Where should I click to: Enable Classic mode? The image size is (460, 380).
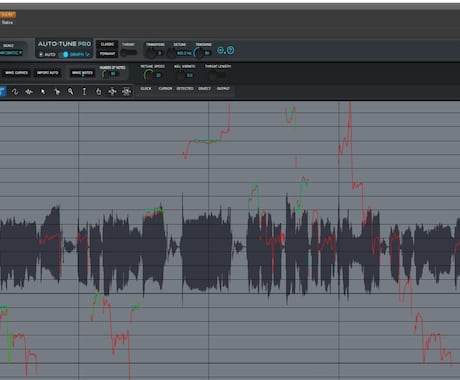[107, 44]
